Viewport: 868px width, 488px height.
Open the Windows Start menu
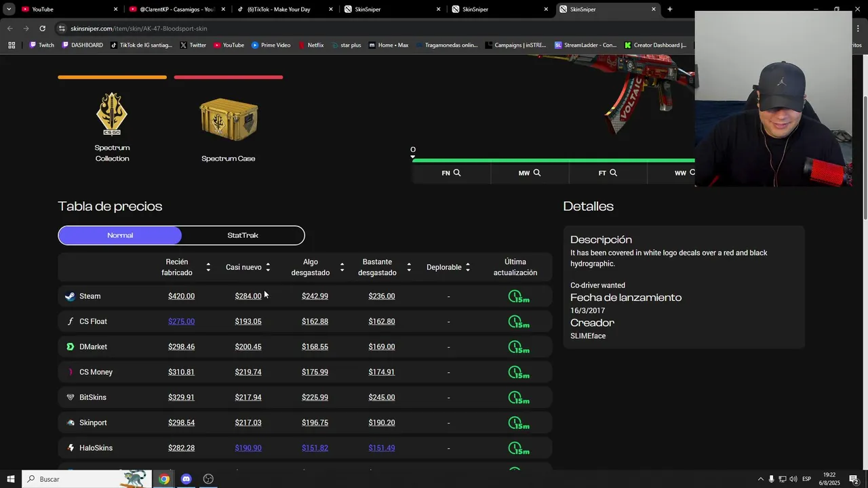point(10,479)
